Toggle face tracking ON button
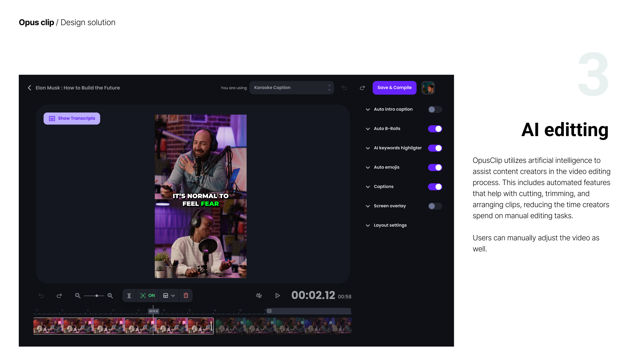This screenshot has width=644, height=362. click(x=148, y=296)
